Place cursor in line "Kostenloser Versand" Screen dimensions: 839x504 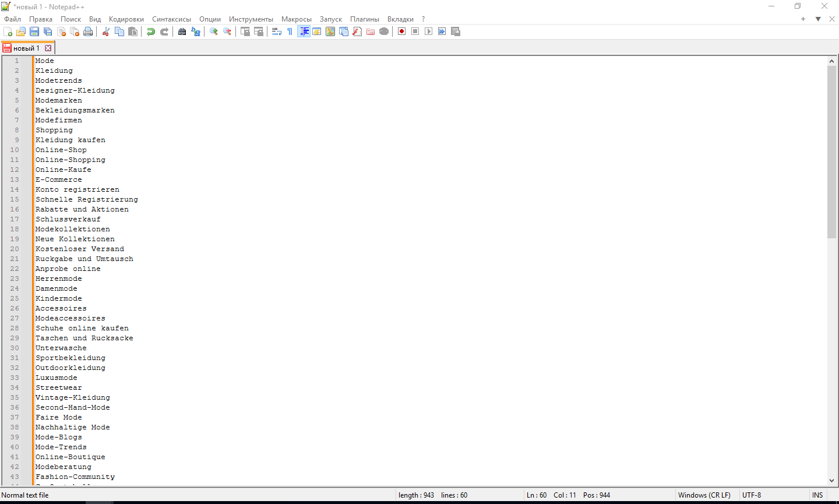point(80,249)
